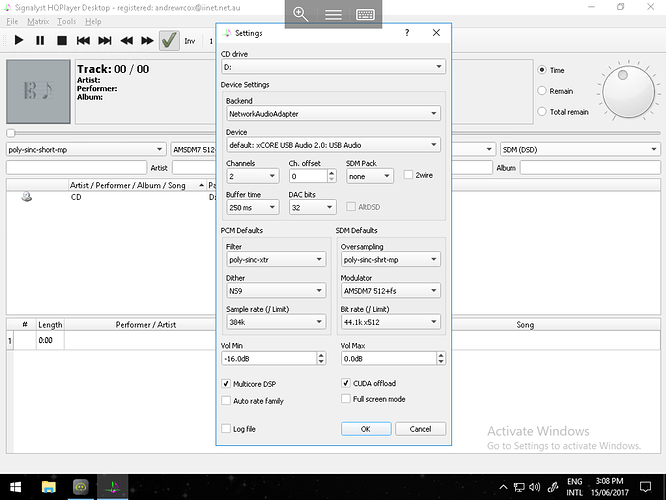Show hidden system tray icons chevron
666x500 pixels.
[x=503, y=487]
